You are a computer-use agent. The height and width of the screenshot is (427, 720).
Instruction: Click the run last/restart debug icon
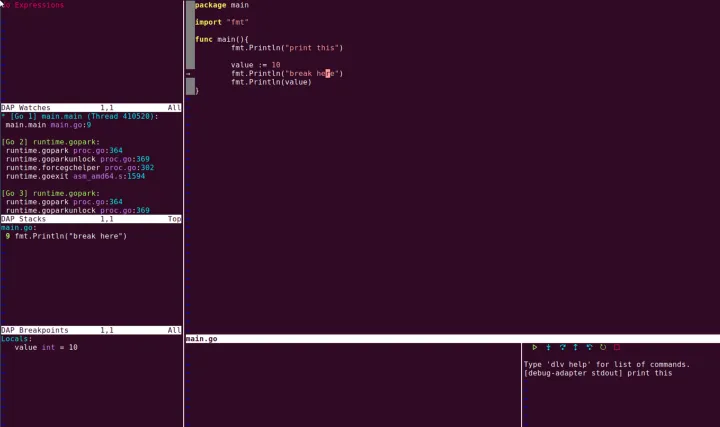pos(603,348)
